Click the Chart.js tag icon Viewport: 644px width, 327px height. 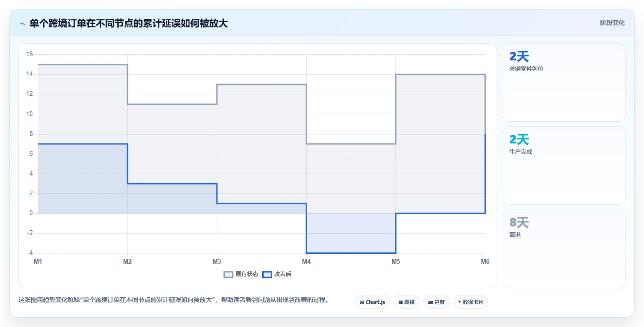click(x=362, y=302)
